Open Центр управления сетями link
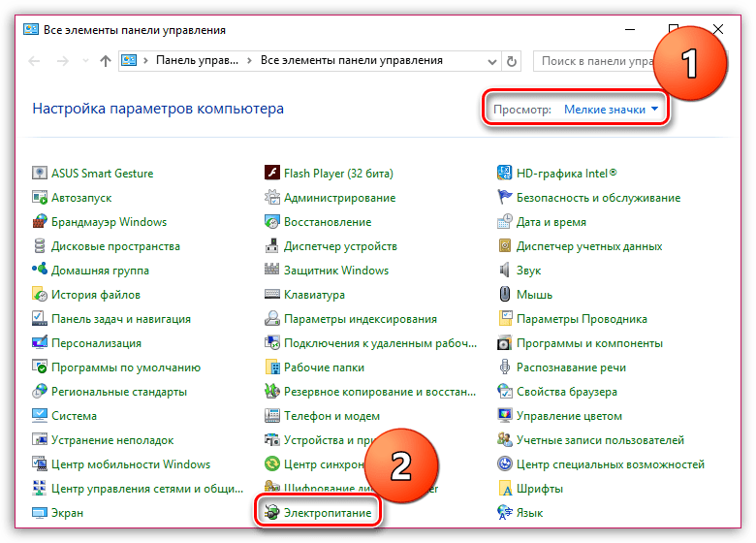This screenshot has width=756, height=543. pyautogui.click(x=147, y=489)
